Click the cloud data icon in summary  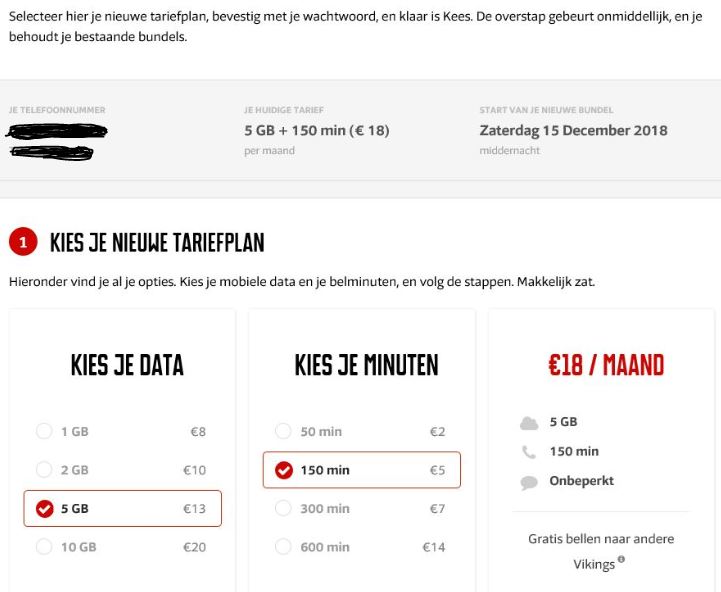tap(529, 423)
